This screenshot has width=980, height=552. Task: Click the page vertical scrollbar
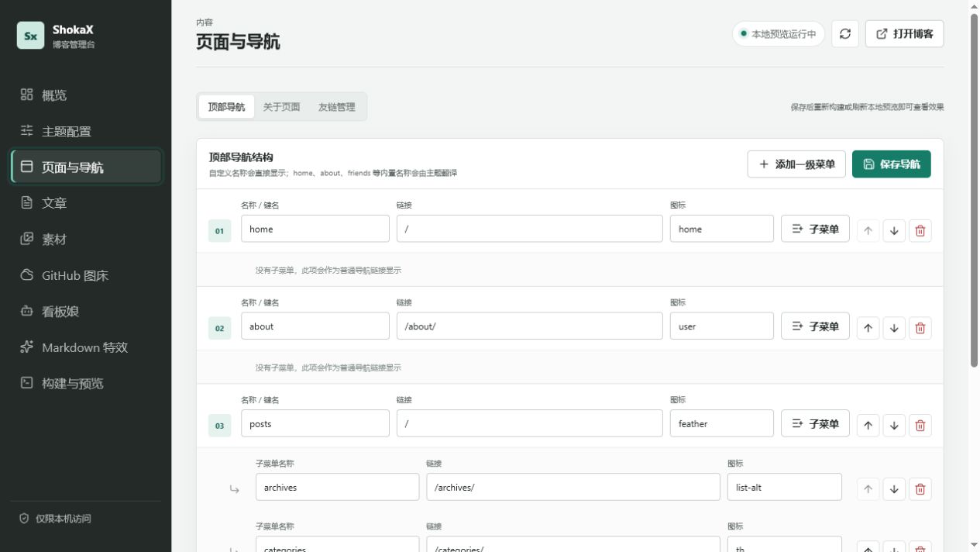[x=974, y=190]
